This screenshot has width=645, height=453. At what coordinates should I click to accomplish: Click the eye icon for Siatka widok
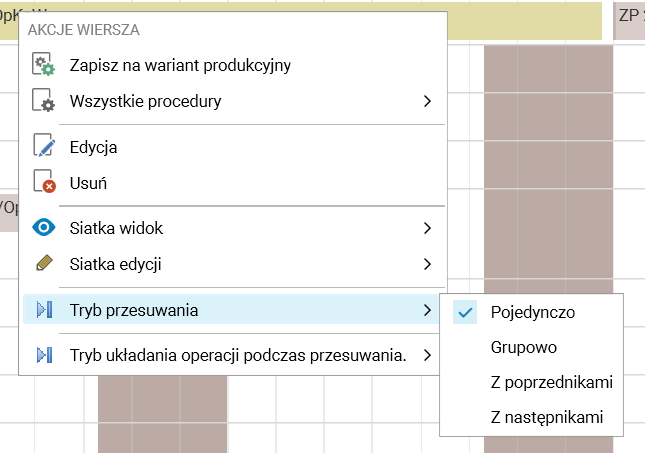[x=44, y=228]
